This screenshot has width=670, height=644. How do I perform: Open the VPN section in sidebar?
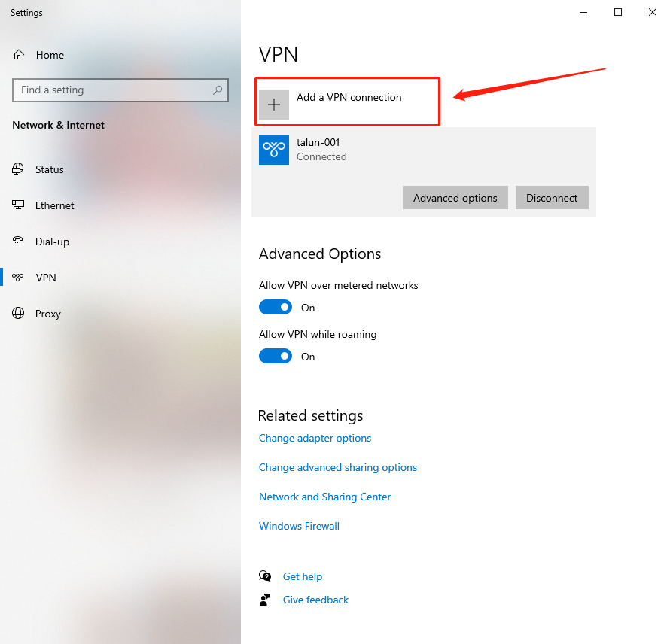[46, 278]
